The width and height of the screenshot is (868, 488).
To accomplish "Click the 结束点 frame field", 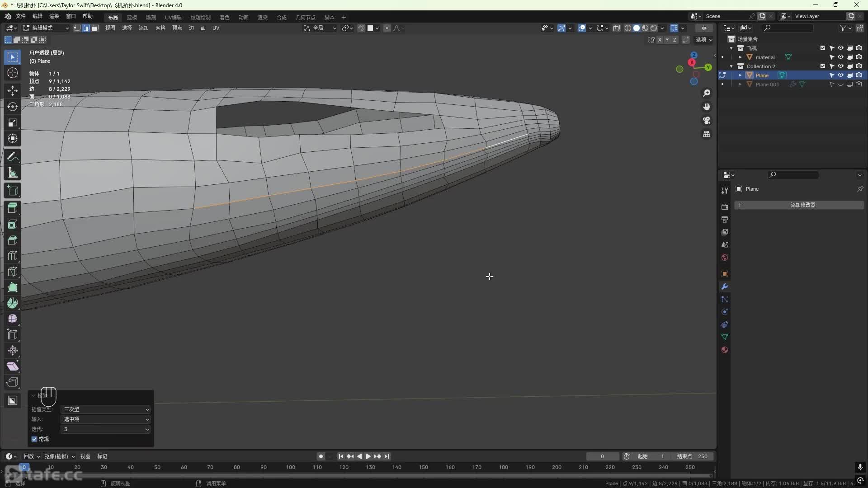I will pyautogui.click(x=692, y=456).
